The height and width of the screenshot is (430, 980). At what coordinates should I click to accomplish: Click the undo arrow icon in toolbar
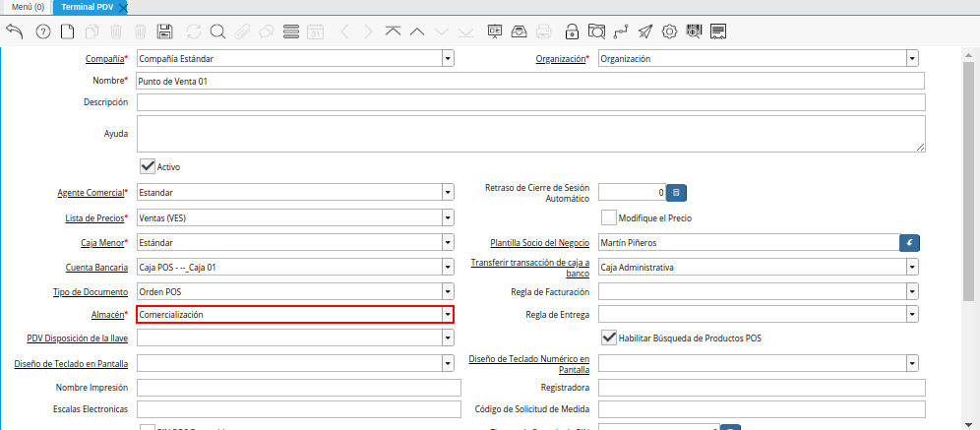15,31
